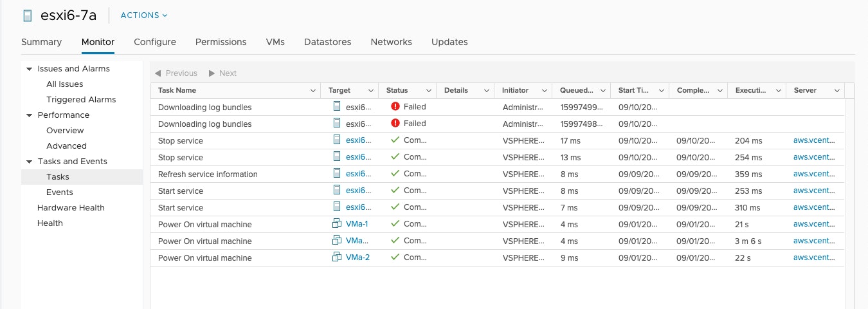Click the VM icon beside VMa-1
This screenshot has width=868, height=309.
click(x=336, y=224)
